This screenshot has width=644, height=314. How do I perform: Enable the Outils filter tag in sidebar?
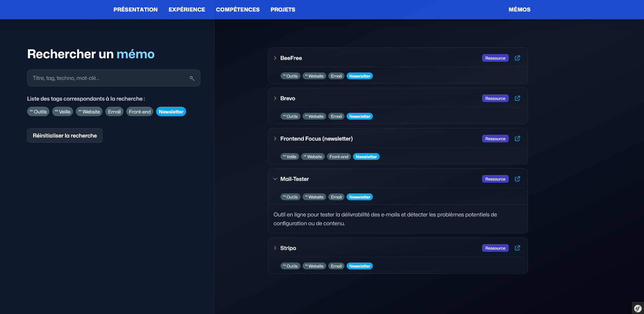pyautogui.click(x=38, y=112)
